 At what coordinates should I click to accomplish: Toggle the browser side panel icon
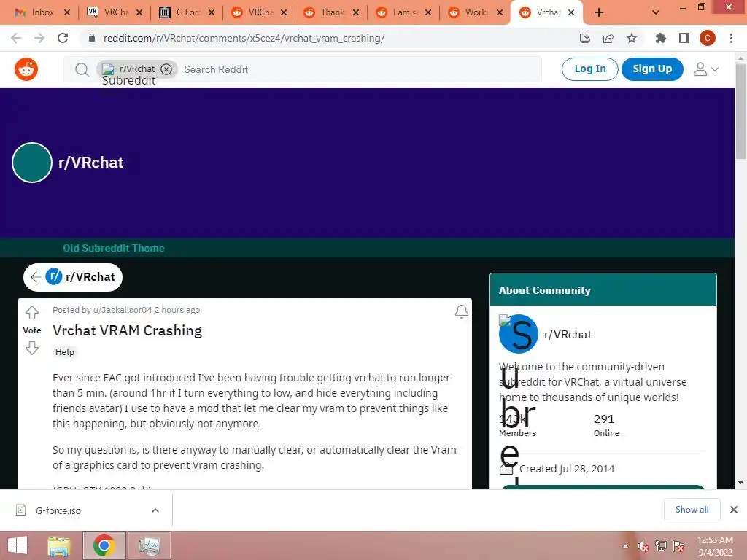(684, 38)
